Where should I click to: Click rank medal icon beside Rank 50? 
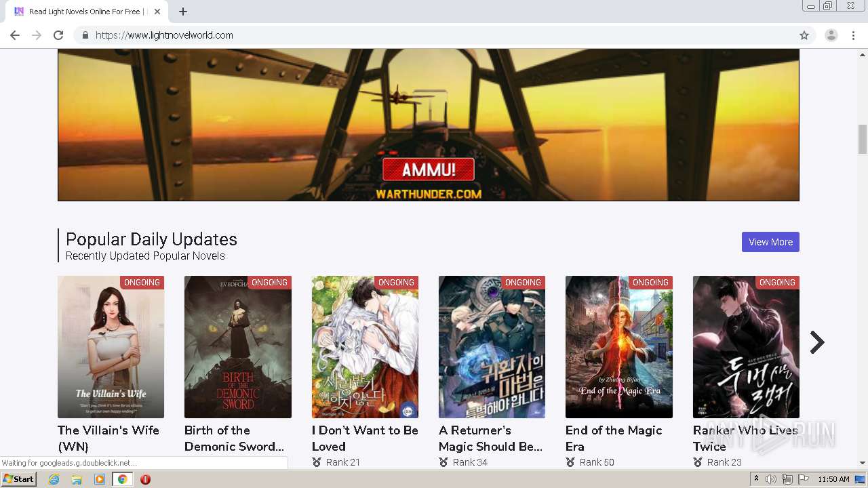pos(570,462)
